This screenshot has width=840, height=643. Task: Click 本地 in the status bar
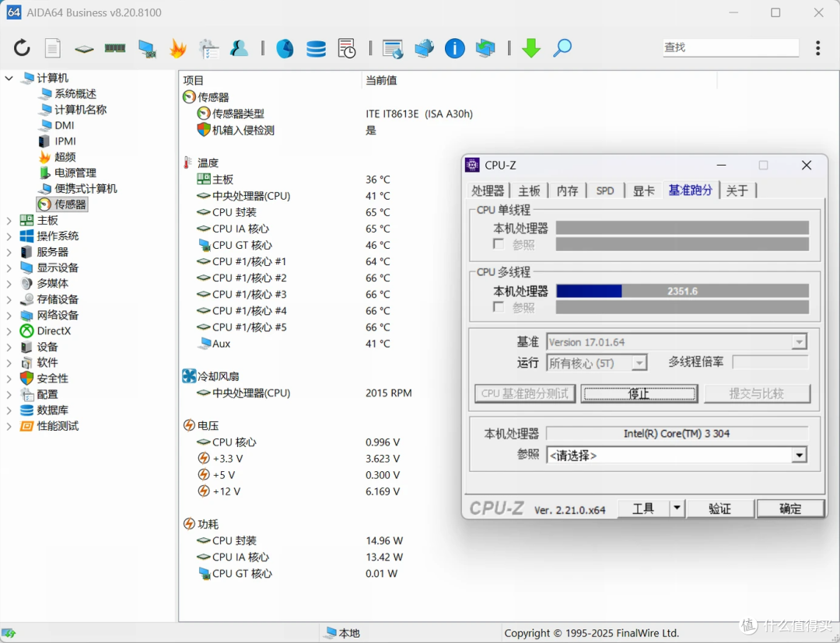pos(343,633)
